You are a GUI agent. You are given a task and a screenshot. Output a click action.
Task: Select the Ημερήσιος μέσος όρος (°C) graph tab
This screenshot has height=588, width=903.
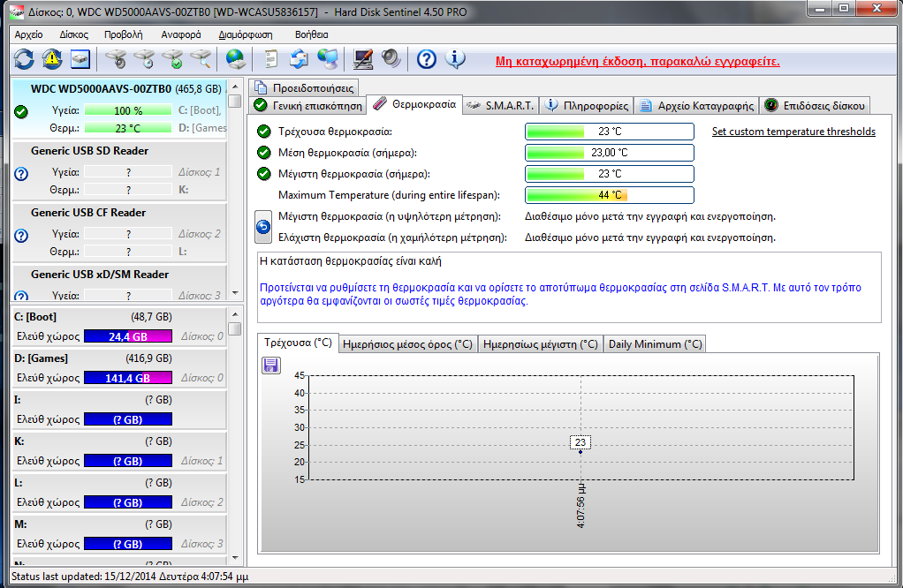tap(407, 344)
